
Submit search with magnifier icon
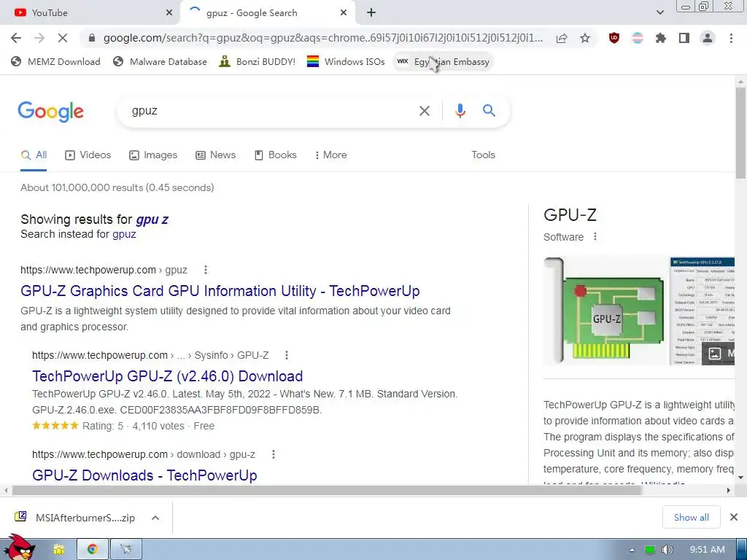click(489, 111)
